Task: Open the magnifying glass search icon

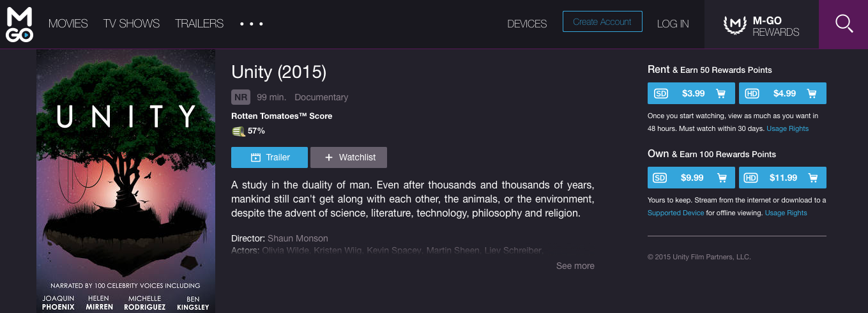Action: 844,24
